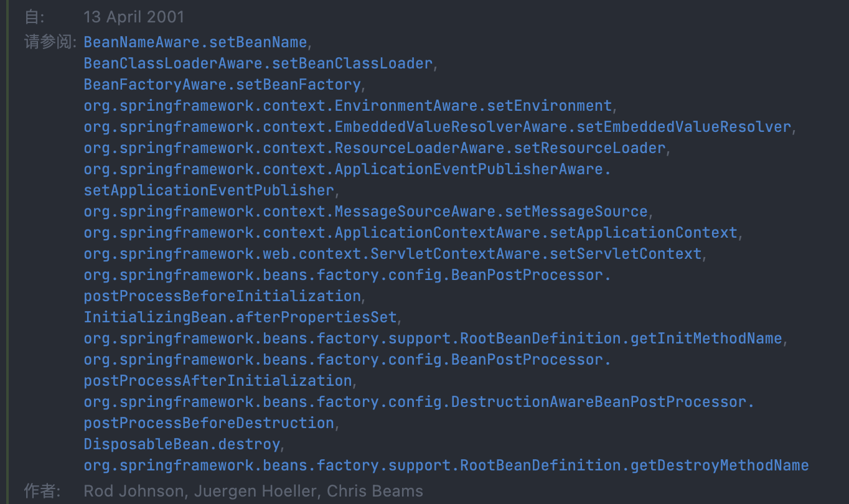Open the BeanNameAware.setBeanName link
The height and width of the screenshot is (504, 849).
click(x=195, y=42)
